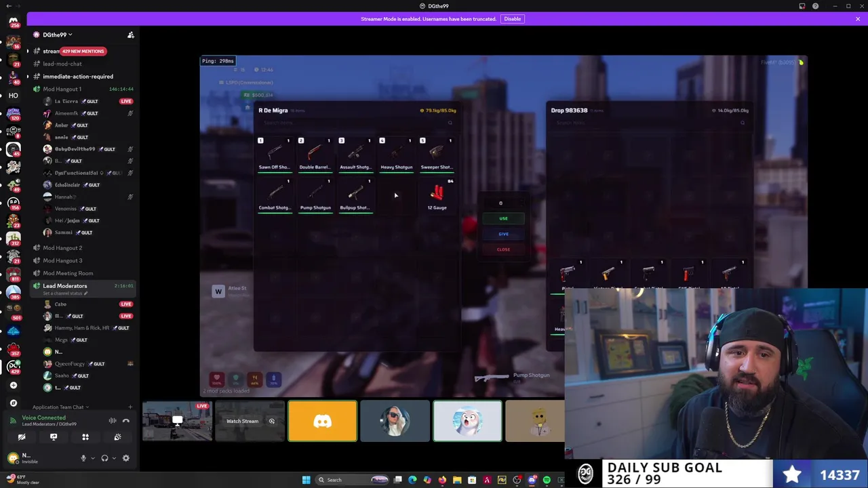Select the 12 Gauge ammo item
The width and height of the screenshot is (868, 488).
437,195
